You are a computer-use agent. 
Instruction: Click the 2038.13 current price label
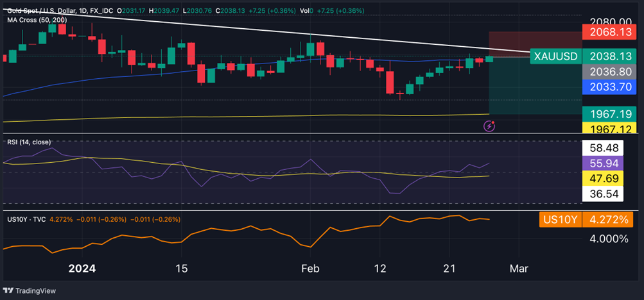[x=607, y=56]
